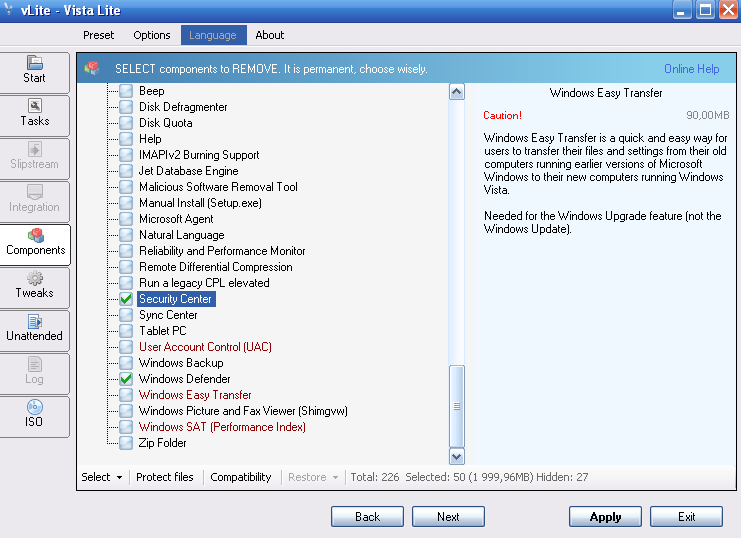741x538 pixels.
Task: Open the Unattended section icon
Action: [x=34, y=321]
